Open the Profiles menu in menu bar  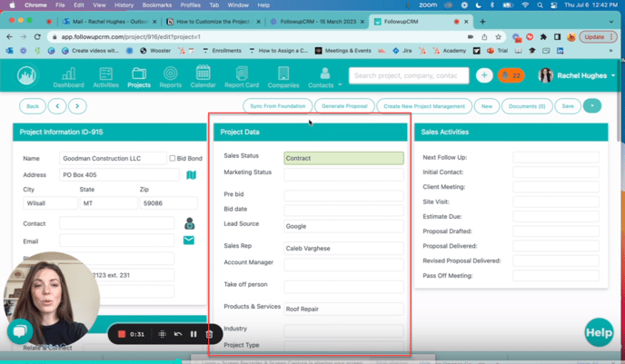(x=191, y=5)
